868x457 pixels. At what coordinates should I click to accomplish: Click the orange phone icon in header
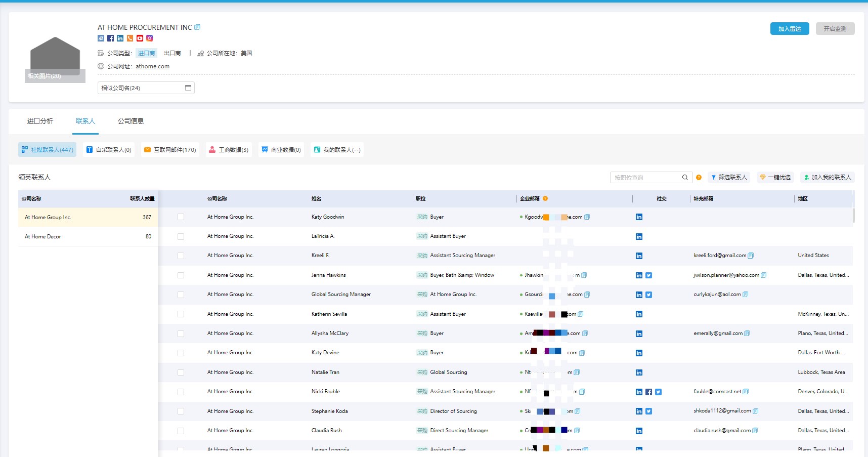point(130,38)
